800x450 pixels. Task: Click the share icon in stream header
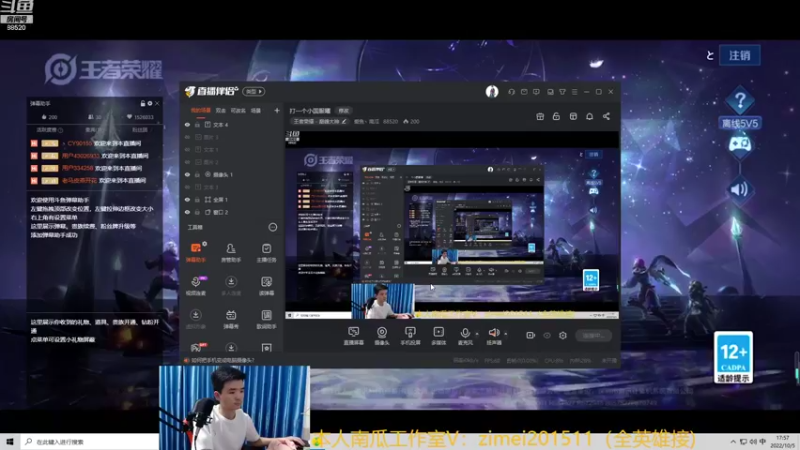[606, 116]
